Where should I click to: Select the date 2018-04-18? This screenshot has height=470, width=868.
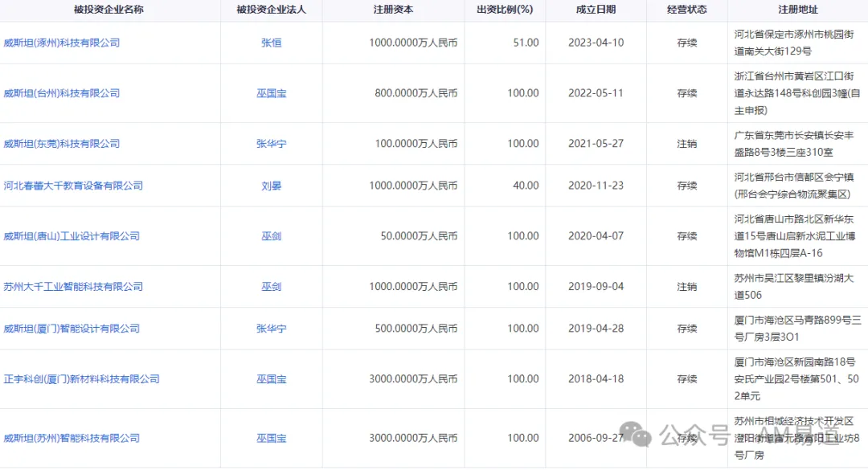(x=596, y=378)
